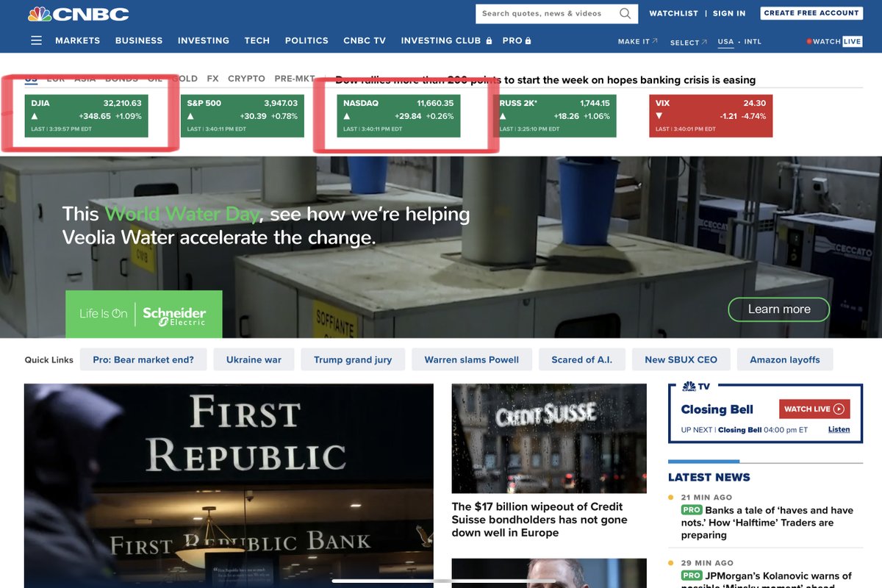
Task: Open the Latest News section heading
Action: 709,477
